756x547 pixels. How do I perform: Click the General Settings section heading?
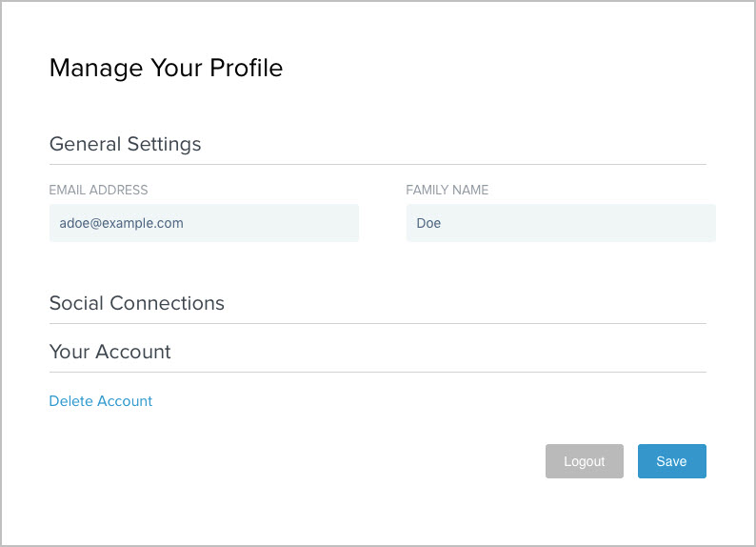(125, 144)
